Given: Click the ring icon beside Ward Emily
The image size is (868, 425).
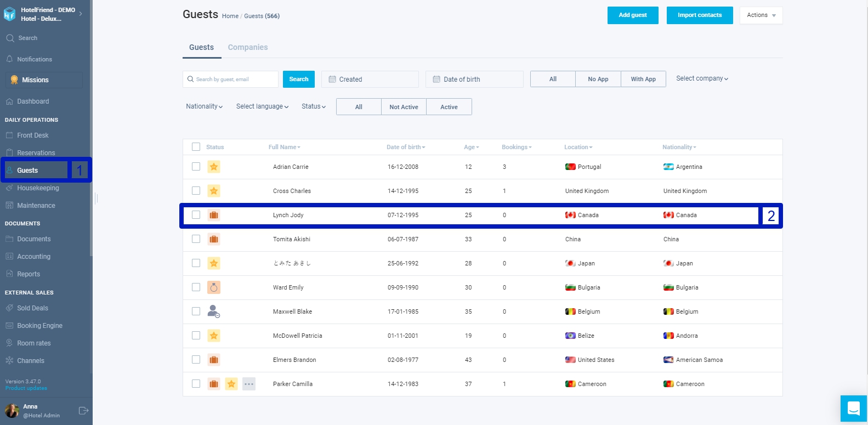Looking at the screenshot, I should coord(214,287).
